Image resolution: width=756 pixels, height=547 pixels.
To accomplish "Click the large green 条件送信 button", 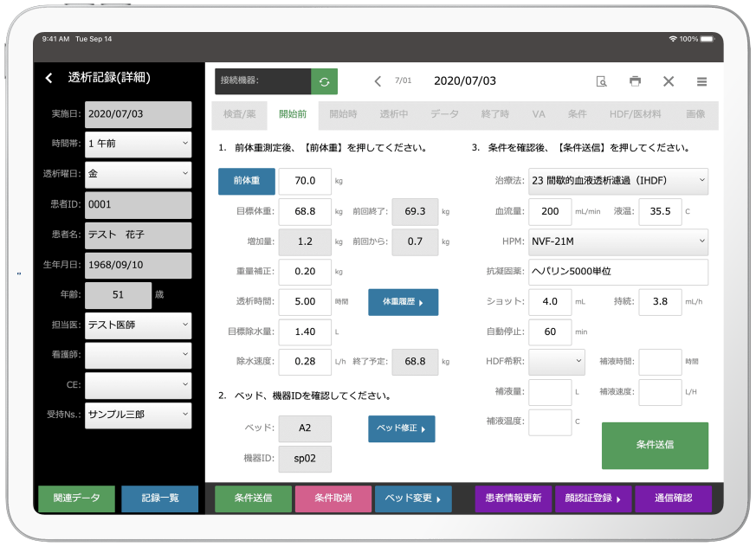I will coord(655,445).
